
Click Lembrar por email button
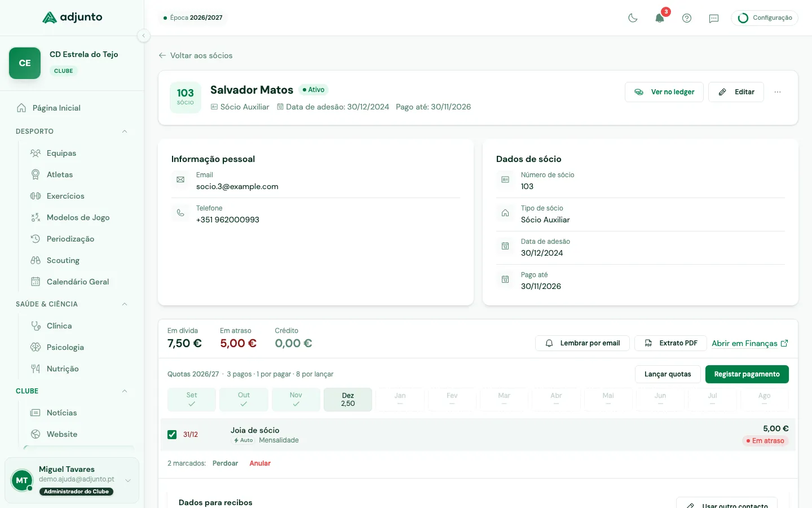[x=582, y=343]
